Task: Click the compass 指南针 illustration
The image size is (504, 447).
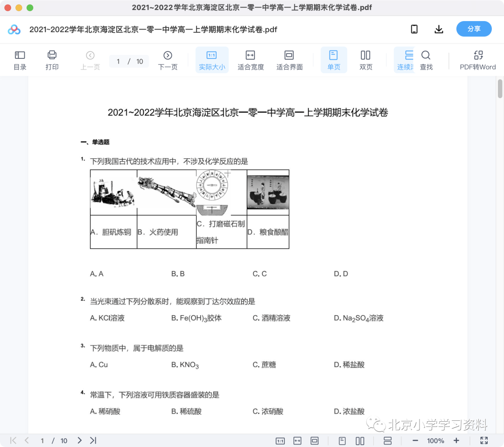Action: click(212, 193)
